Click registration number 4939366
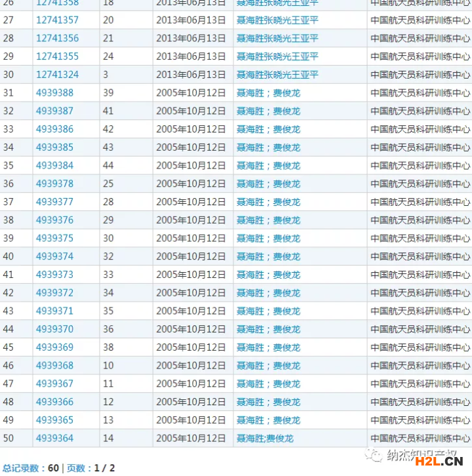 point(54,401)
